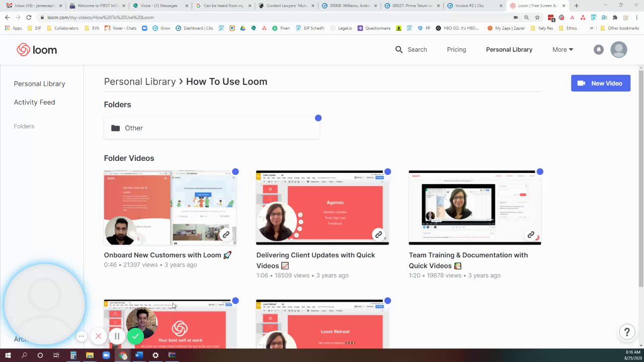Expand the More dropdown menu
Image resolution: width=644 pixels, height=362 pixels.
[562, 49]
